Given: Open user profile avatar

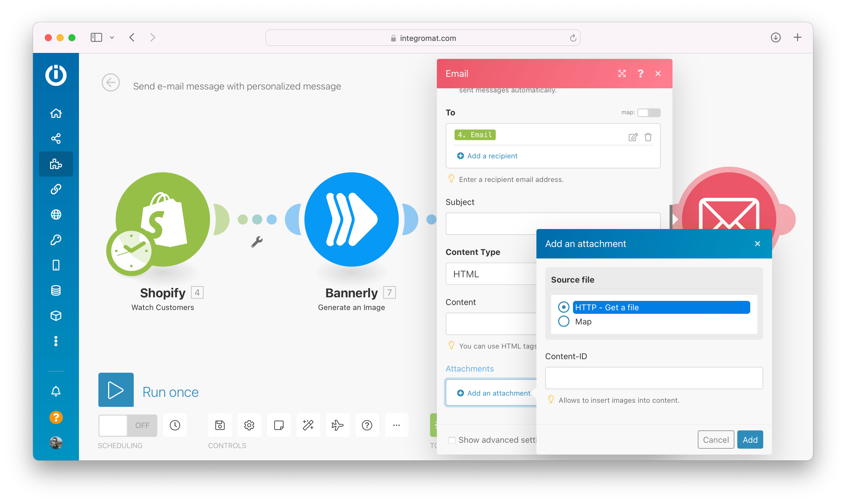Looking at the screenshot, I should click(x=56, y=442).
